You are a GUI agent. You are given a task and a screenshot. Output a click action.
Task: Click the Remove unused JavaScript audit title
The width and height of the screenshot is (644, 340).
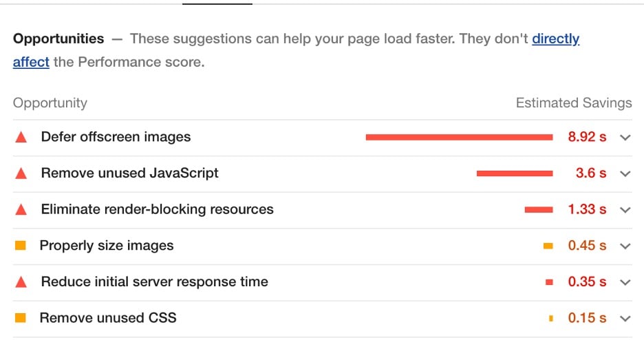pos(130,173)
